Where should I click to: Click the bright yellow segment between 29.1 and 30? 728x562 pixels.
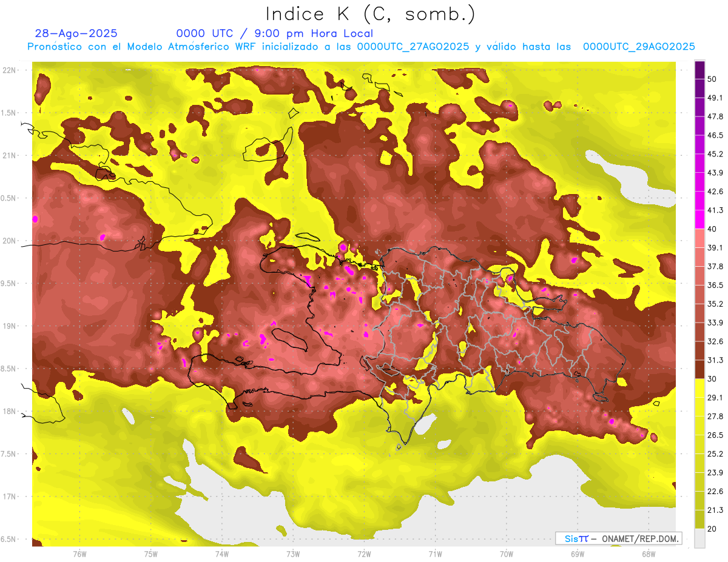click(699, 388)
